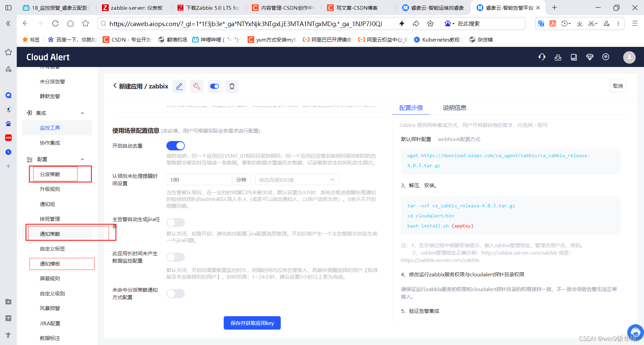Open 监控工具 in the sidebar
This screenshot has width=644, height=345.
(x=50, y=128)
